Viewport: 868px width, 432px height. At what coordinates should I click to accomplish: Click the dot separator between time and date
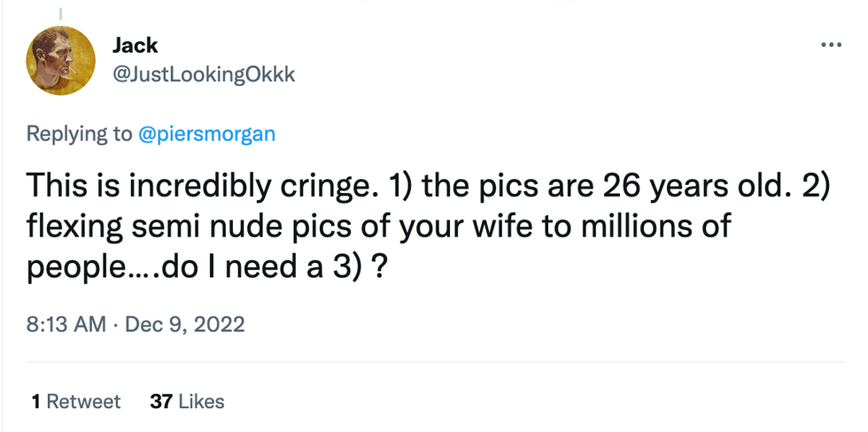coord(116,325)
